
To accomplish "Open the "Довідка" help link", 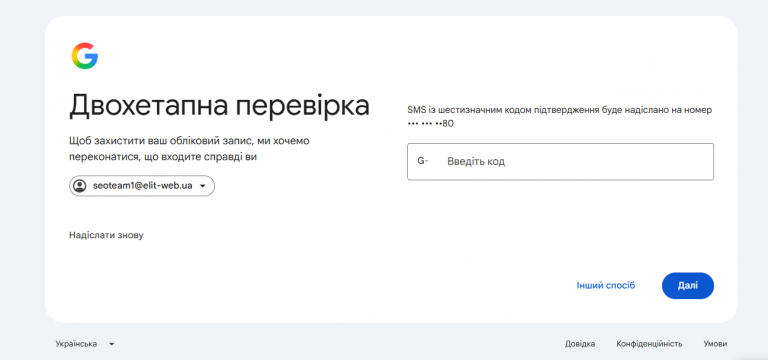I will (580, 344).
